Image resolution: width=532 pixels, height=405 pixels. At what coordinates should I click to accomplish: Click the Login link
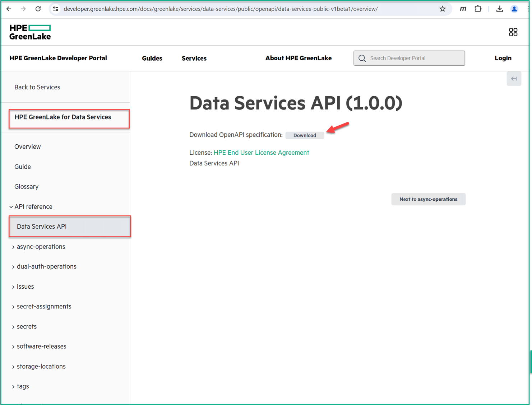(503, 58)
